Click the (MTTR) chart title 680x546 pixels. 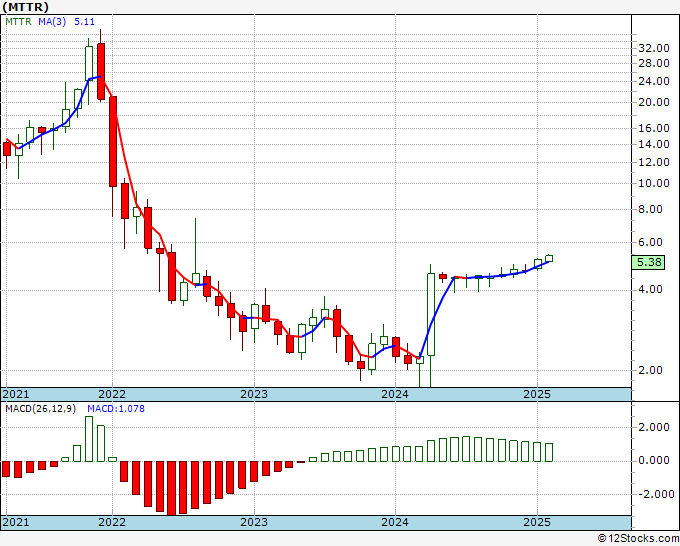click(25, 7)
